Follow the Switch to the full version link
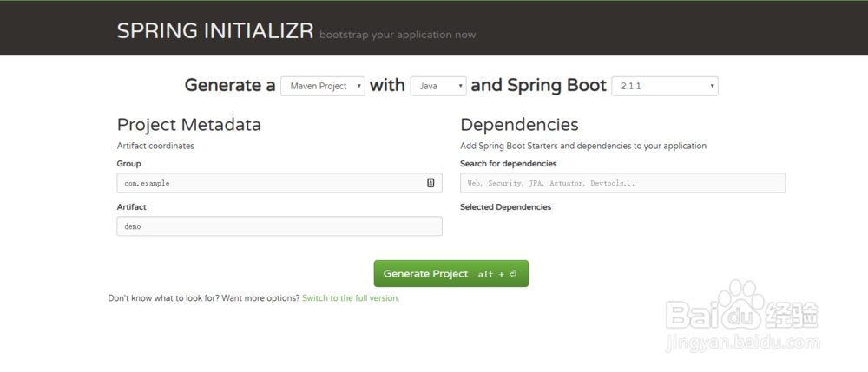This screenshot has height=372, width=868. pos(351,298)
